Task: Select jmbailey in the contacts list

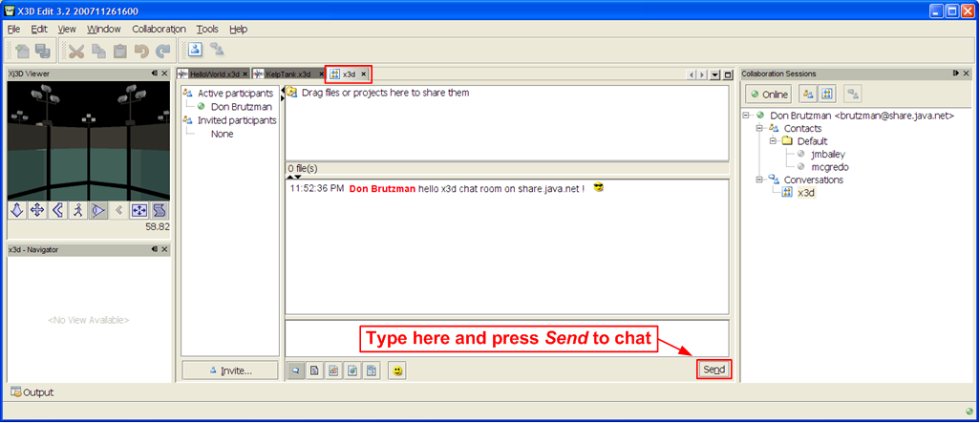Action: point(827,154)
